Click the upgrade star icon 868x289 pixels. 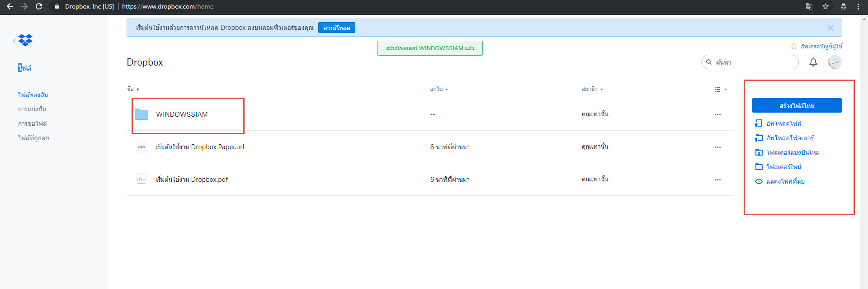click(794, 46)
